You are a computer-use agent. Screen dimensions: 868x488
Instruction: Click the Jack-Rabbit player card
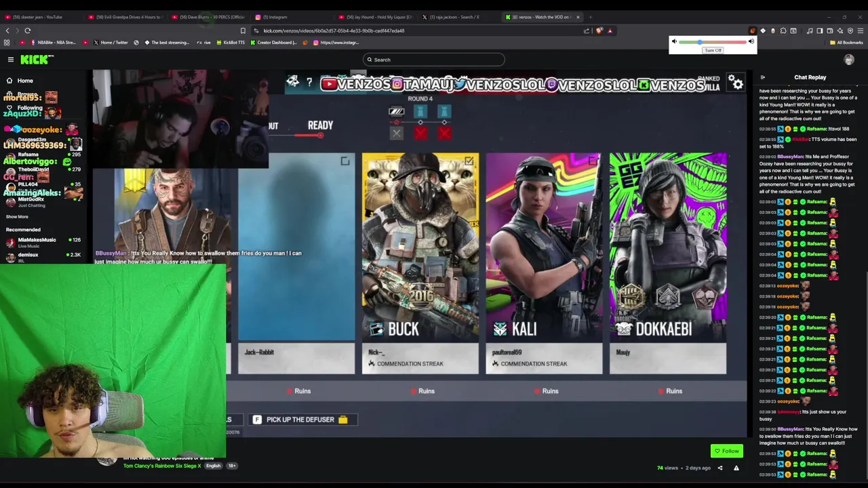click(296, 264)
